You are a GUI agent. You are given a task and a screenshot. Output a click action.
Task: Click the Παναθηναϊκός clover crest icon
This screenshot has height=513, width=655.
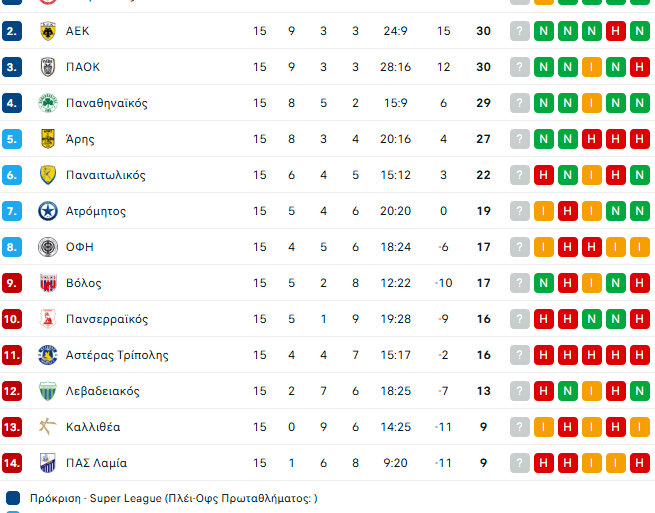(x=47, y=103)
